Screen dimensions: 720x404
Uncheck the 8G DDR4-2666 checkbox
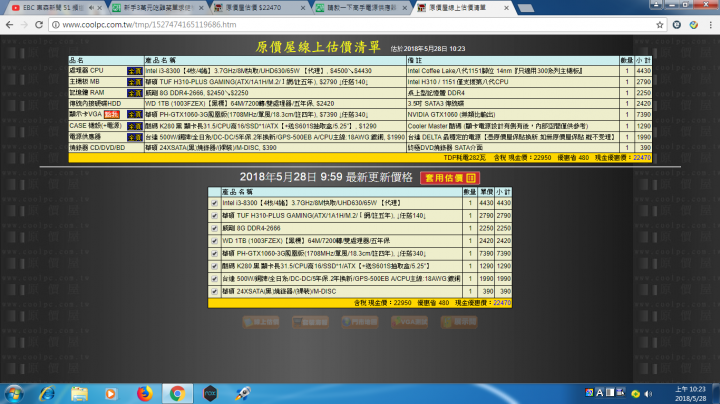(214, 228)
